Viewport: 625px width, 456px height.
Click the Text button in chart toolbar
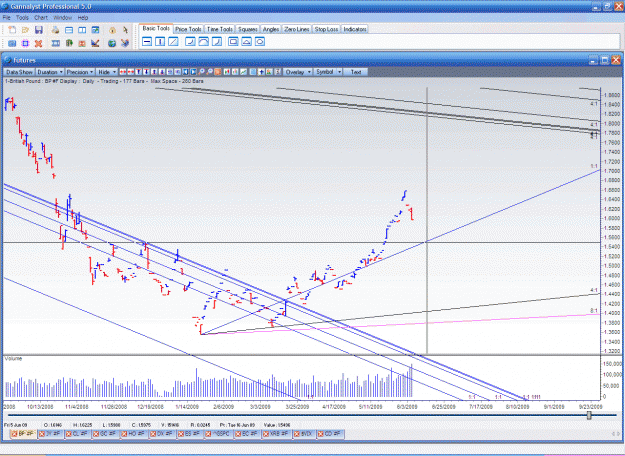[356, 72]
